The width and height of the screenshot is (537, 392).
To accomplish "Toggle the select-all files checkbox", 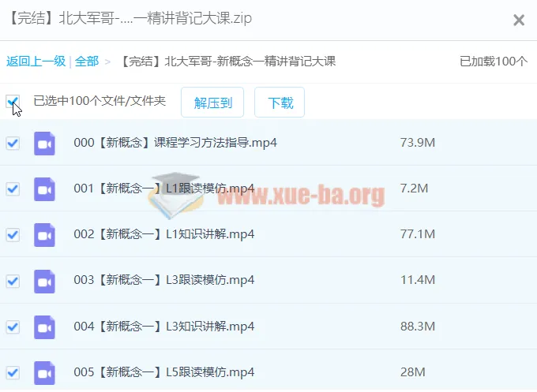I will tap(13, 101).
